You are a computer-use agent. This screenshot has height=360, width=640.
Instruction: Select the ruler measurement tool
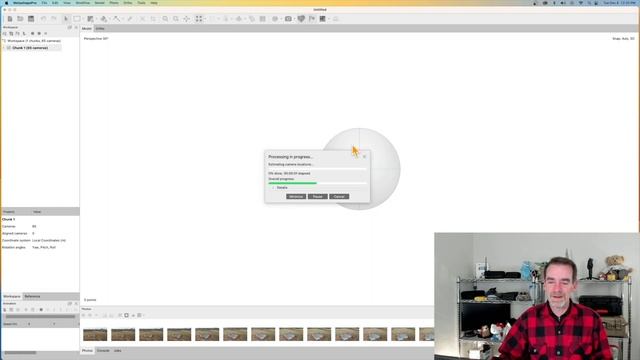[130, 19]
